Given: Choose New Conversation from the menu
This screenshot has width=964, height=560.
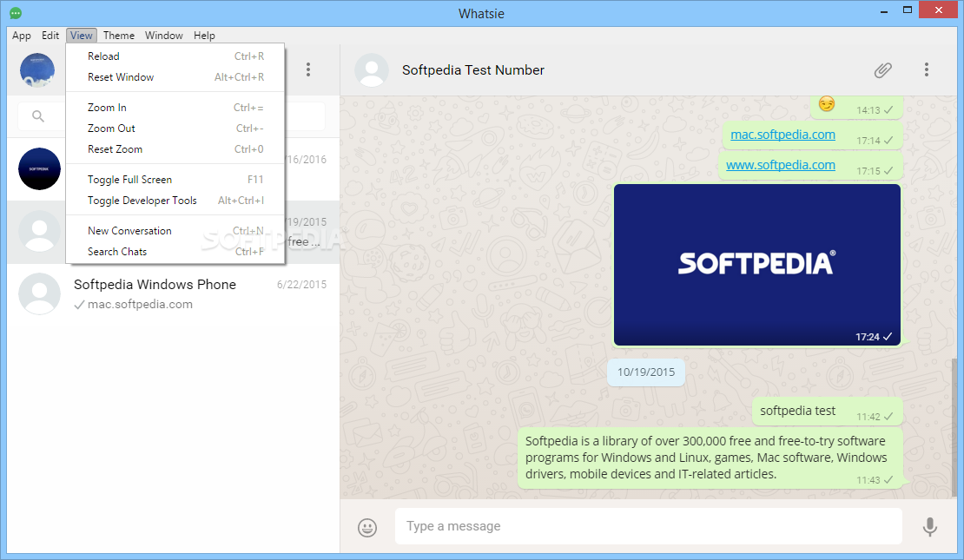Looking at the screenshot, I should click(175, 231).
